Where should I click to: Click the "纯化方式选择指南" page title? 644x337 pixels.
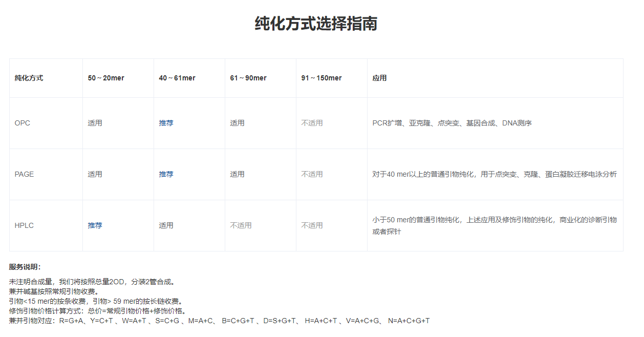(316, 24)
